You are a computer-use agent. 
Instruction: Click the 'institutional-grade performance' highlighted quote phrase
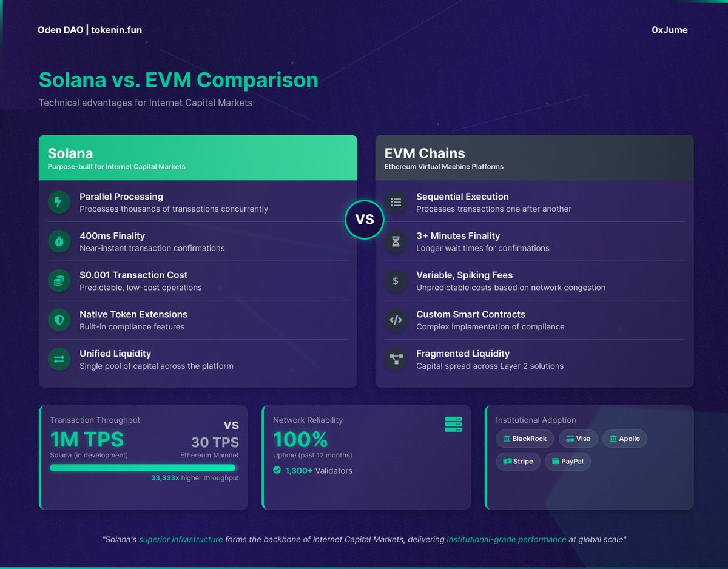(507, 539)
